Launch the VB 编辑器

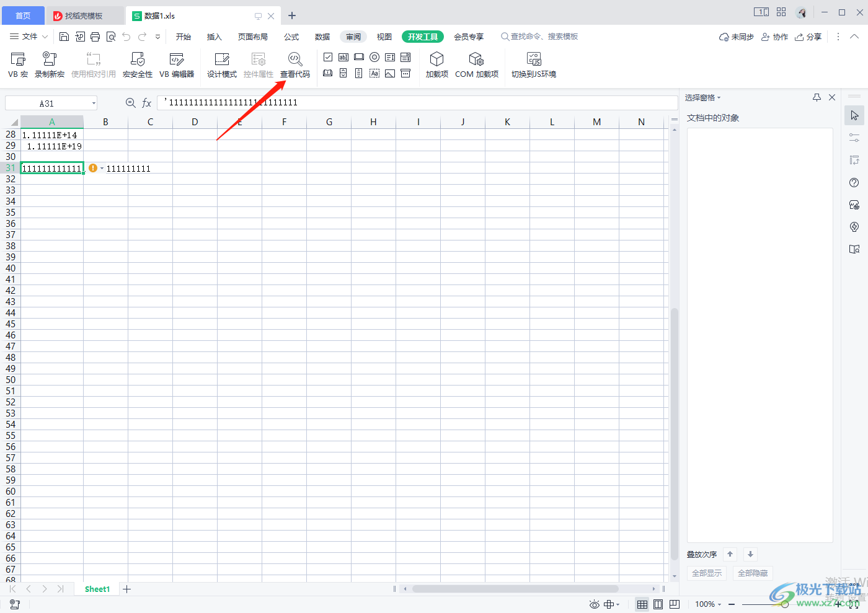coord(177,65)
